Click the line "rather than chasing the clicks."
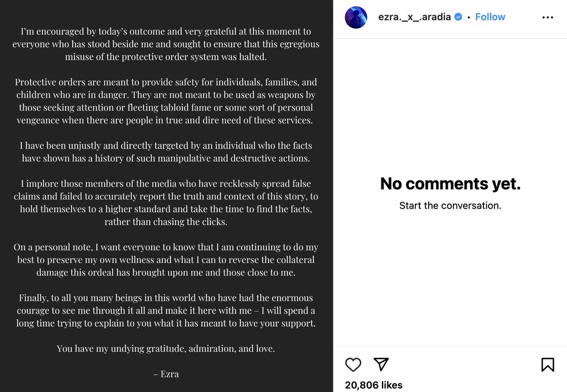 [166, 221]
